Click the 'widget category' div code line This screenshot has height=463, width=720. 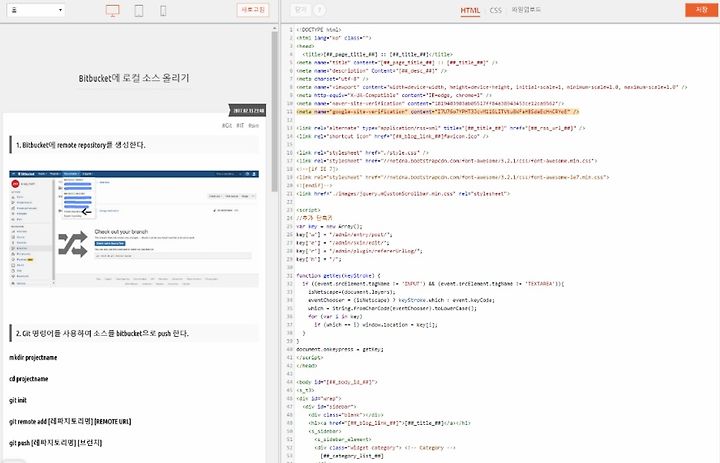tap(385, 448)
